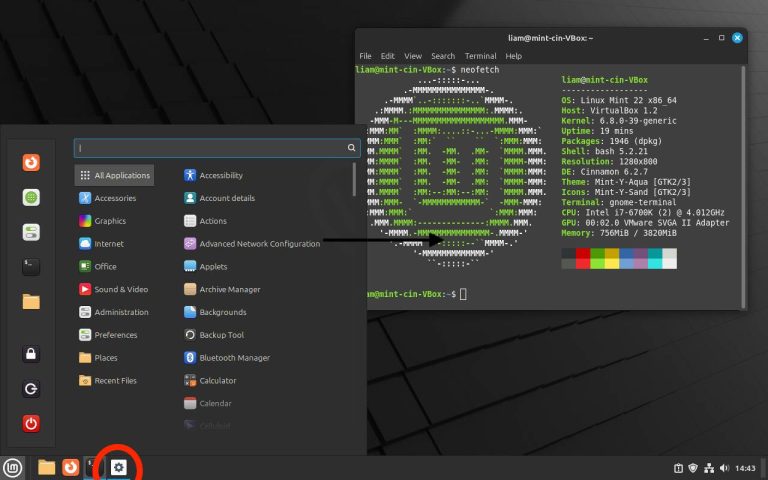The image size is (768, 480).
Task: Open the Applets settings
Action: [x=206, y=266]
